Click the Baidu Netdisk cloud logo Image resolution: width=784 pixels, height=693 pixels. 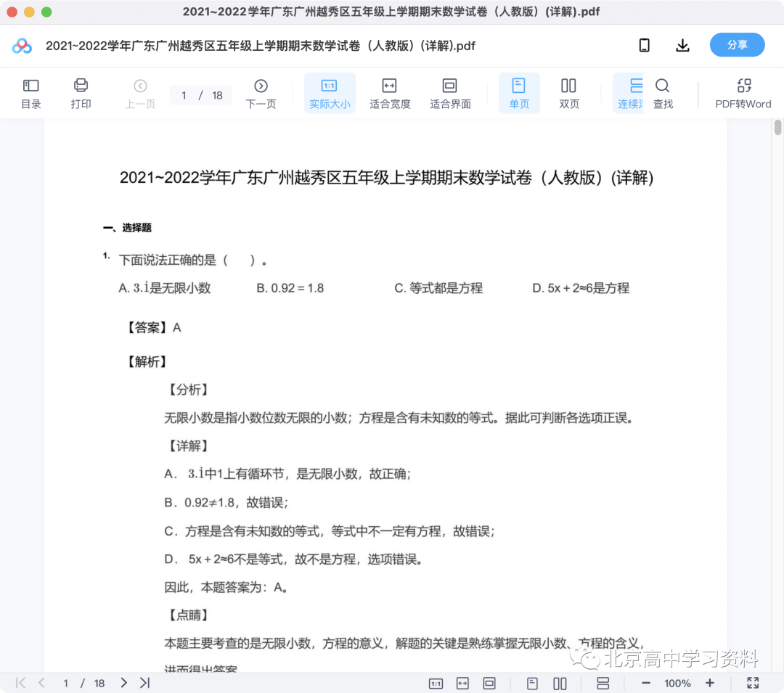[x=22, y=46]
